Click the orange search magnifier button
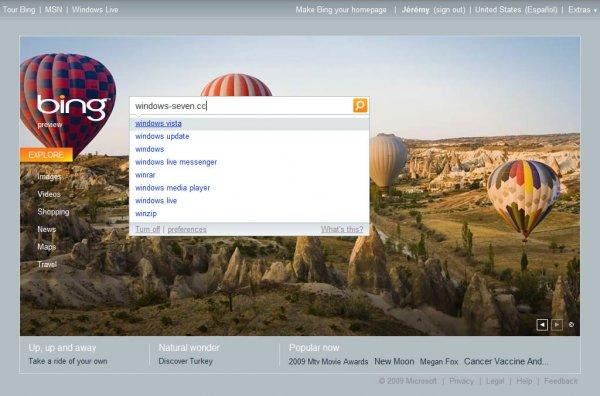The width and height of the screenshot is (600, 396). (x=360, y=105)
